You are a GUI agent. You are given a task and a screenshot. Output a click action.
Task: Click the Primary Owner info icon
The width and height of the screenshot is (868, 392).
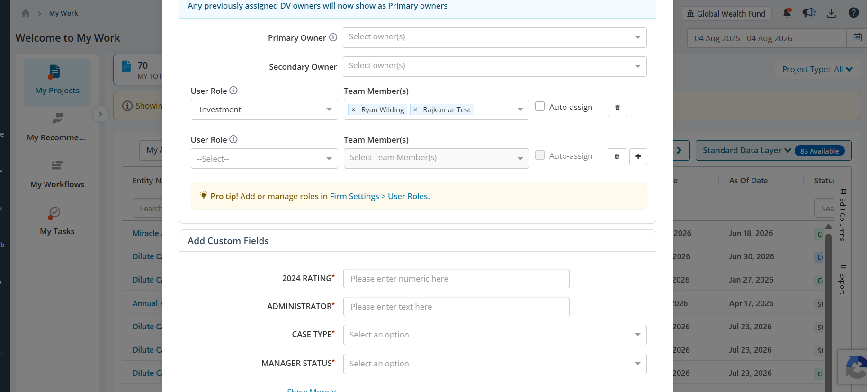point(333,37)
